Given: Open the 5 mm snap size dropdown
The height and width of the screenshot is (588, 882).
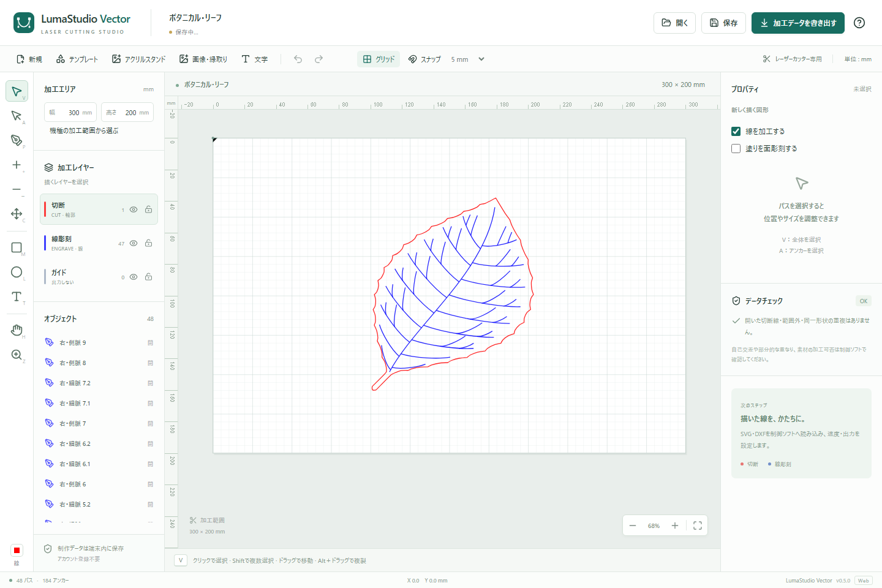Looking at the screenshot, I should click(468, 59).
